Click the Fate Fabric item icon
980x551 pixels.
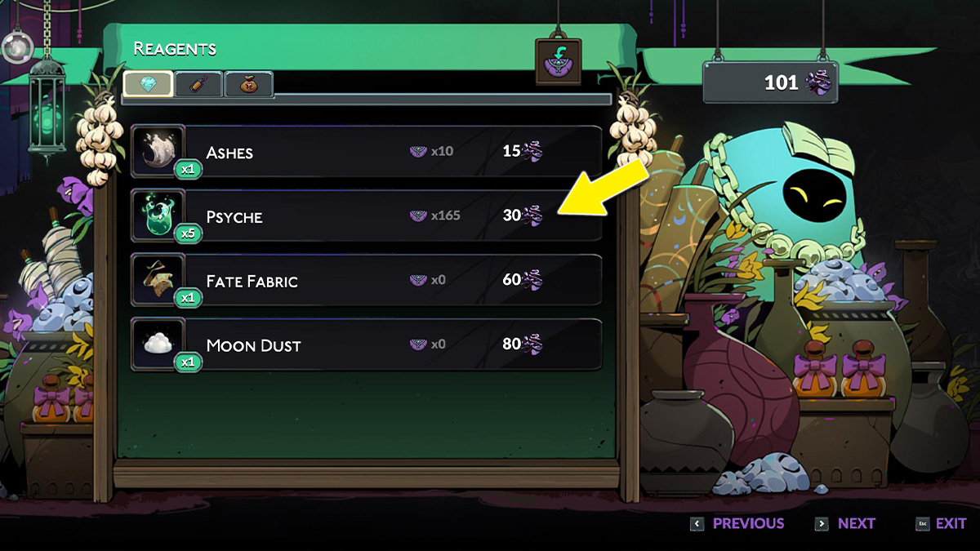coord(158,280)
